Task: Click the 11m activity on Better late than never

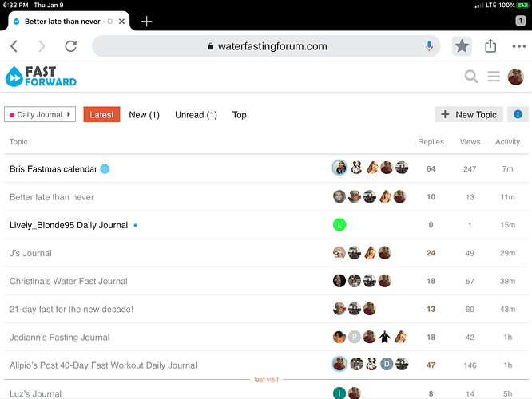Action: click(x=507, y=197)
